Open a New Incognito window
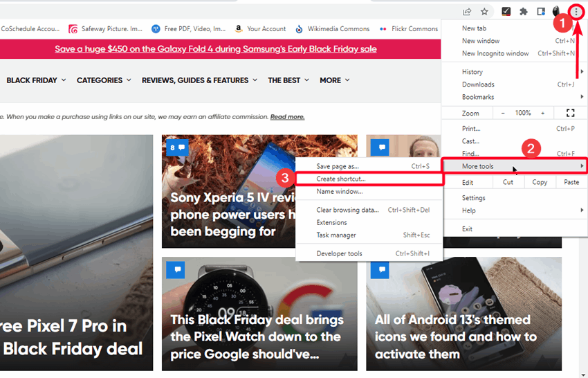This screenshot has height=378, width=588. click(514, 53)
